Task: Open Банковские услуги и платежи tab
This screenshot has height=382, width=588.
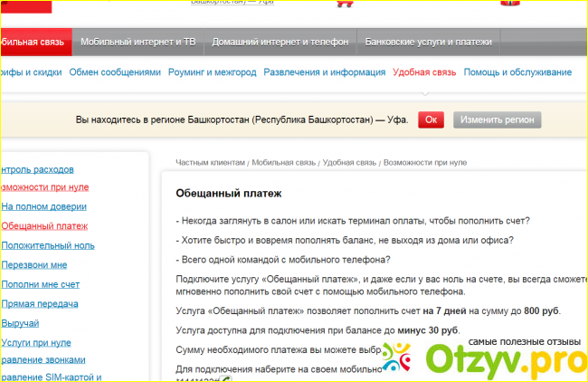Action: tap(429, 42)
